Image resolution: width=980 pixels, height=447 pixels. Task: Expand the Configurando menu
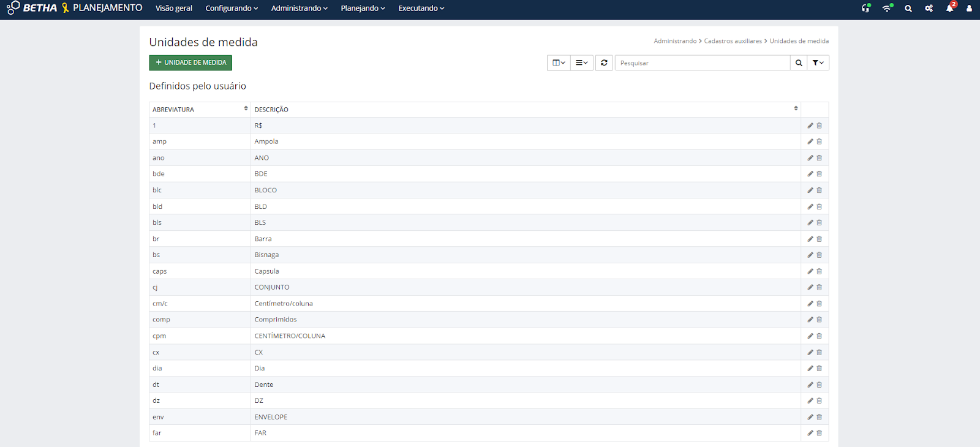pyautogui.click(x=232, y=9)
